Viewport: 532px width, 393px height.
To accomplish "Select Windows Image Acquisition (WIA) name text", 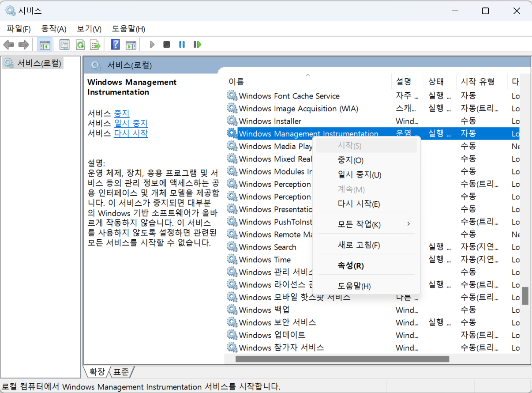I will (299, 108).
